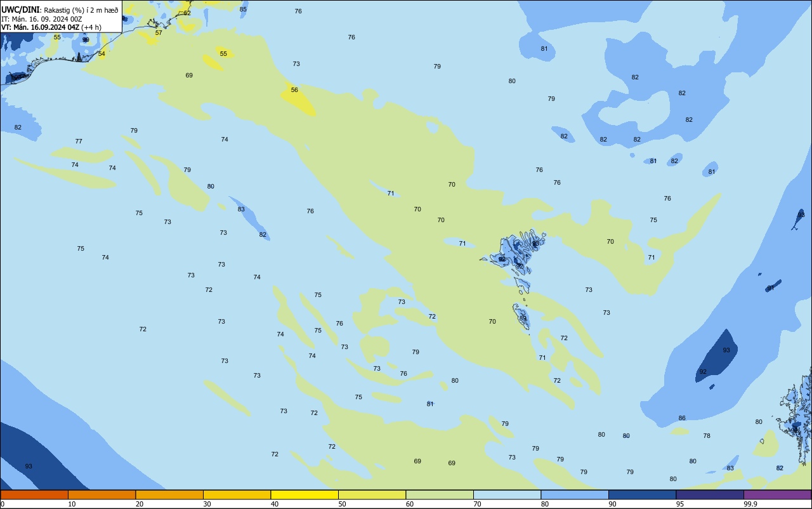Click the title 'UWC/DINI: Rakastig (%) í 2 m hæð'

click(60, 10)
